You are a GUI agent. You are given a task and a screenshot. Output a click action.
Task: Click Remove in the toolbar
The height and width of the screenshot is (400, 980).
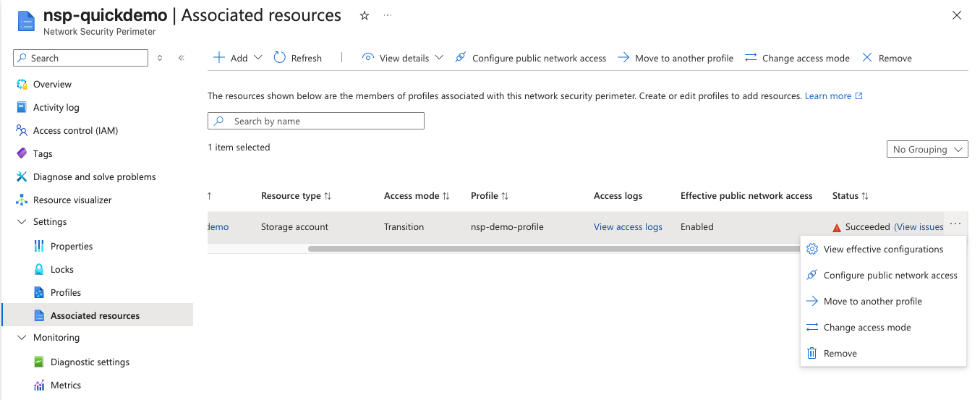(887, 58)
